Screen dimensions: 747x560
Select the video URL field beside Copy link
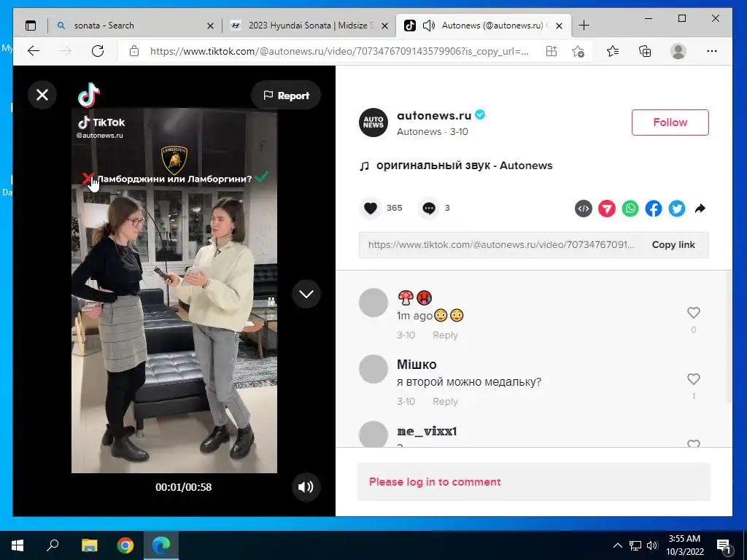(x=500, y=245)
